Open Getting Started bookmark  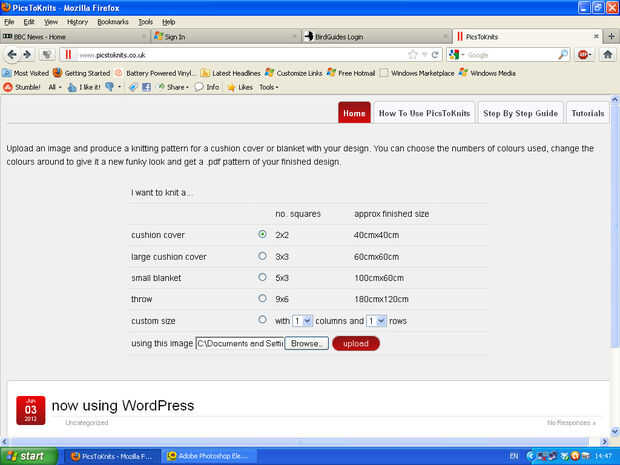81,73
